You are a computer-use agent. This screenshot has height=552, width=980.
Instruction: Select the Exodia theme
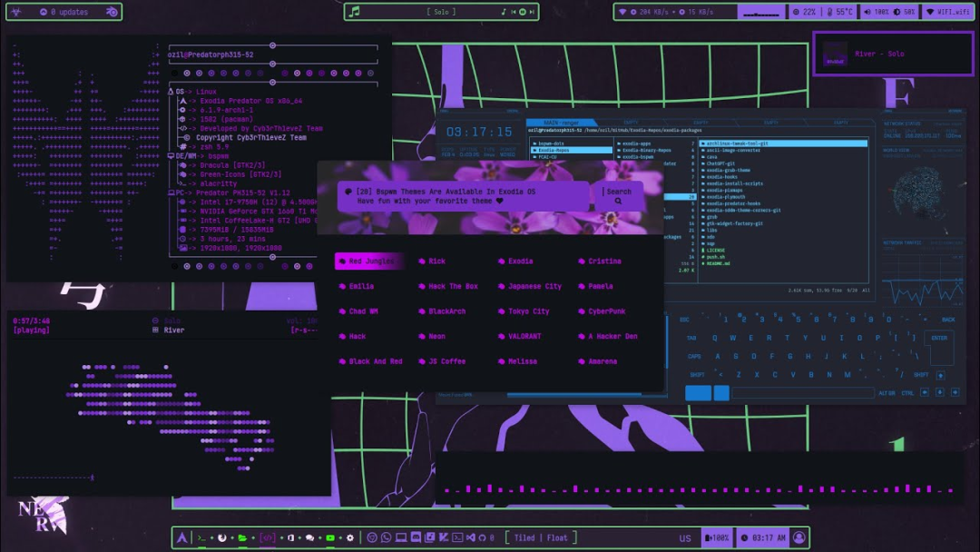tap(515, 261)
